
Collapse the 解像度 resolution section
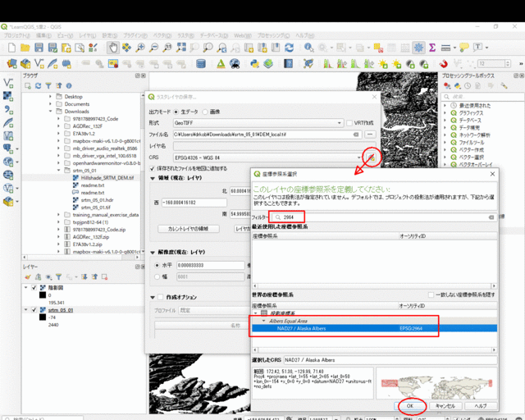153,253
